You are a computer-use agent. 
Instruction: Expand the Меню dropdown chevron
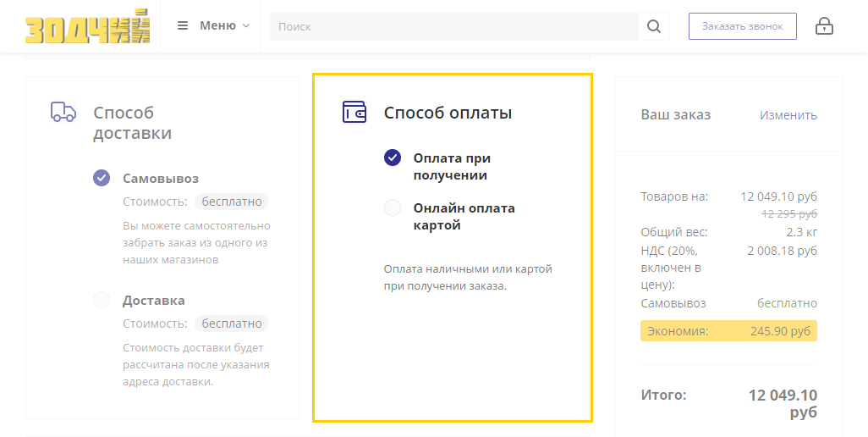tap(246, 25)
